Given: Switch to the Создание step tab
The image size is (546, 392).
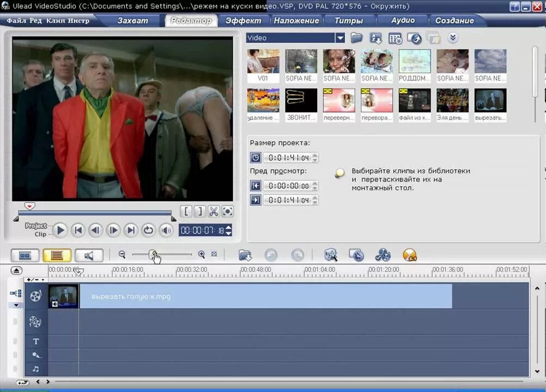Looking at the screenshot, I should [x=454, y=21].
